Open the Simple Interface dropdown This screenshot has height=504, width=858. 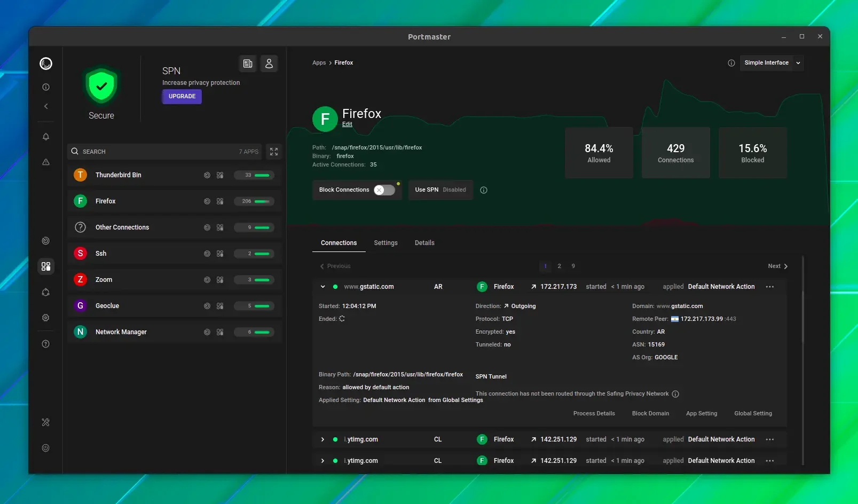click(x=772, y=63)
